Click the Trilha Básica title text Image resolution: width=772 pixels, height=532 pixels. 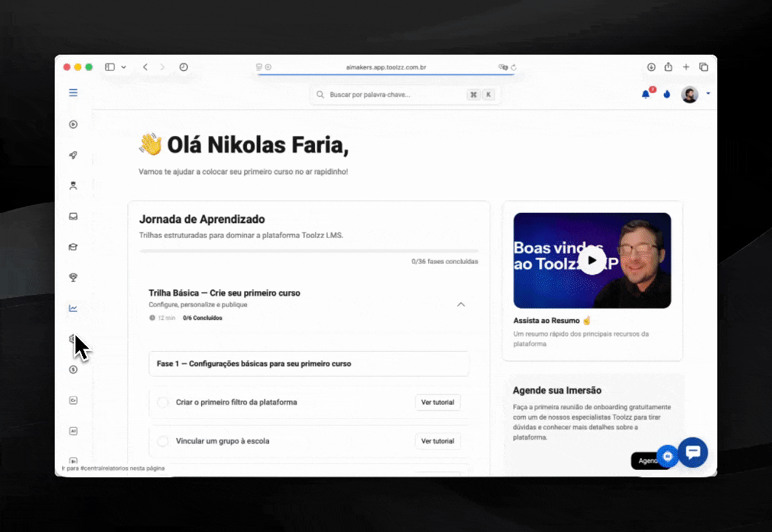point(225,293)
